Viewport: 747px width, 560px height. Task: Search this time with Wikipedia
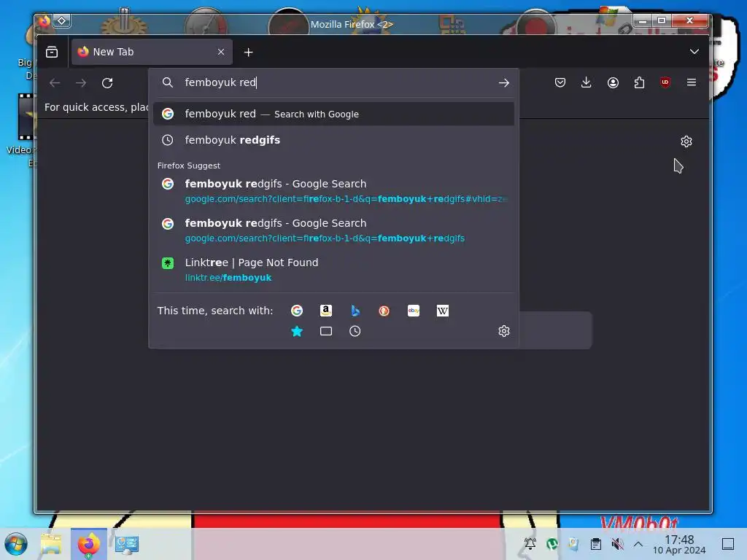coord(443,311)
